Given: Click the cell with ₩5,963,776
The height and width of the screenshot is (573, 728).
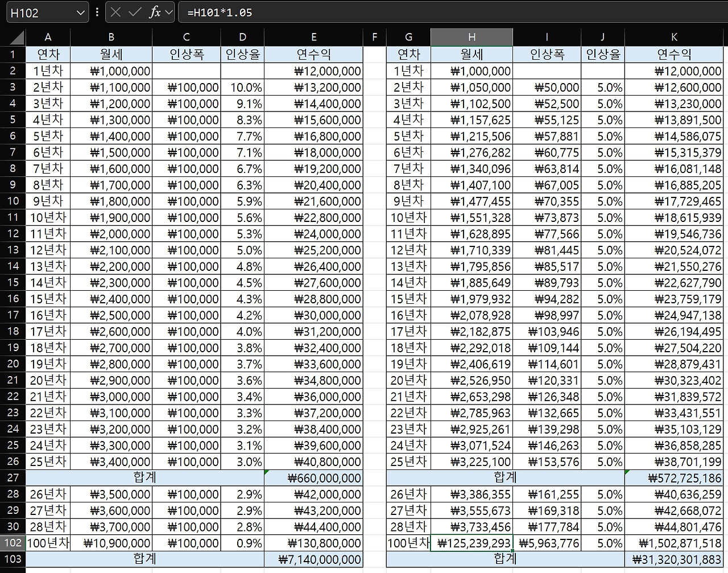Looking at the screenshot, I should click(547, 543).
